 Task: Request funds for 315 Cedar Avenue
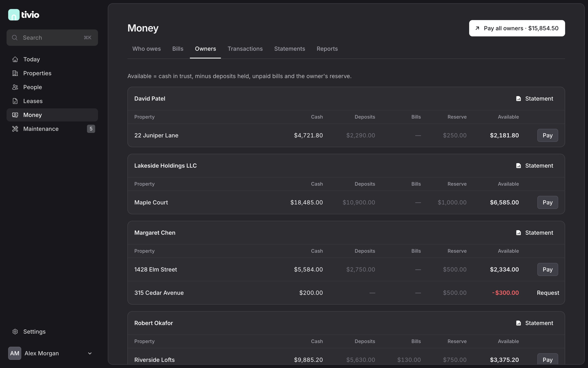(548, 293)
